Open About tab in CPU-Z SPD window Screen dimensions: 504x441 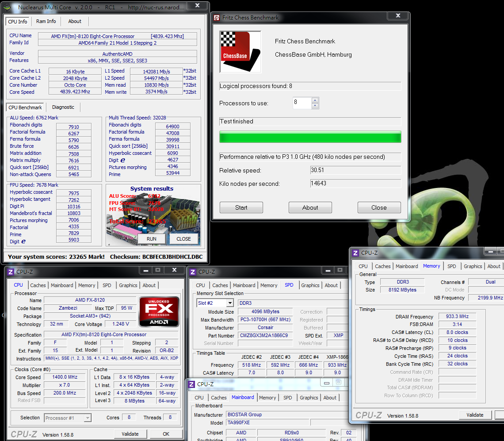pyautogui.click(x=331, y=285)
